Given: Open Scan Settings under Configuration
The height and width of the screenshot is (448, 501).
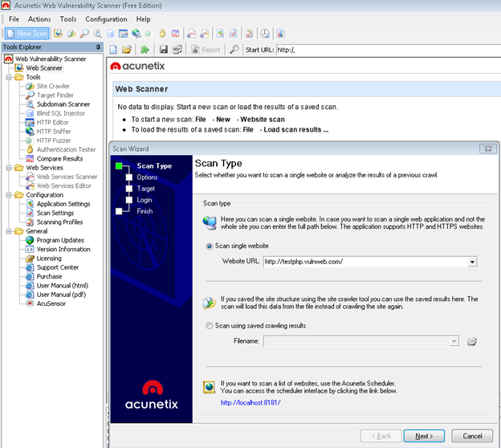Looking at the screenshot, I should [x=55, y=213].
